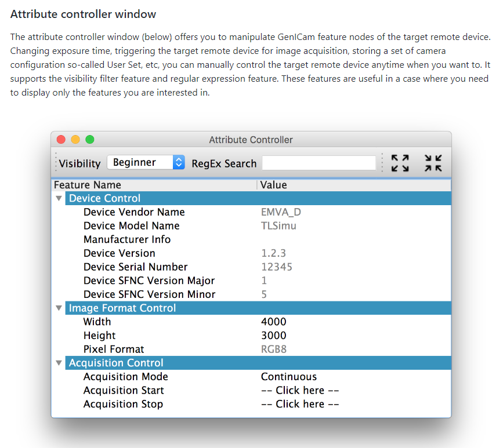The width and height of the screenshot is (496, 448).
Task: Collapse the Device Control section
Action: coord(58,198)
